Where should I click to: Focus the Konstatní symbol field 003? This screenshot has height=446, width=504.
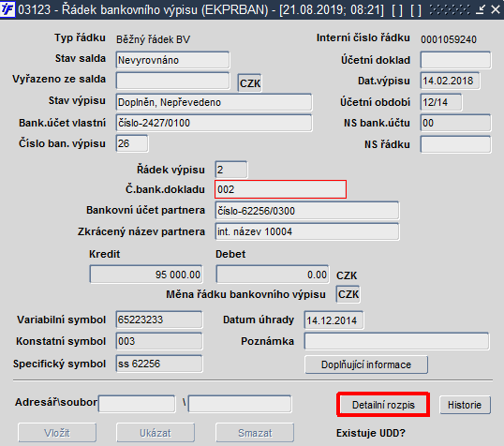pyautogui.click(x=159, y=341)
